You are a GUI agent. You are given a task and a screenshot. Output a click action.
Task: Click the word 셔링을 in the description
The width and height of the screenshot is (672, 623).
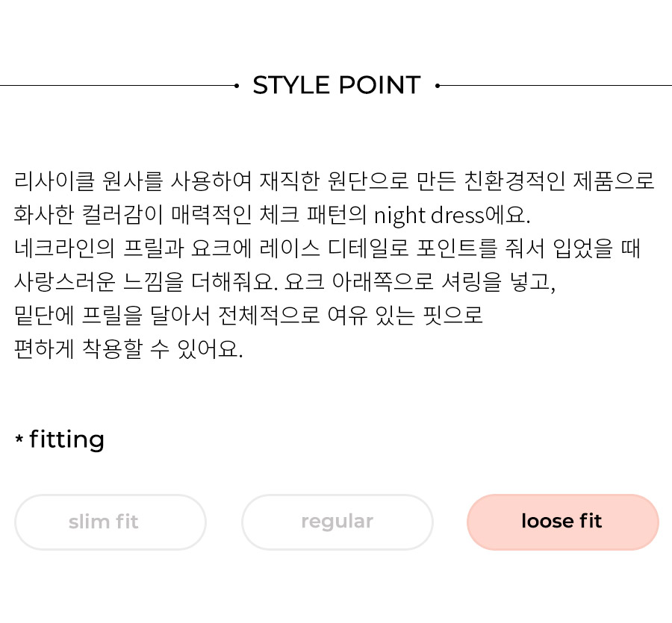(x=471, y=282)
